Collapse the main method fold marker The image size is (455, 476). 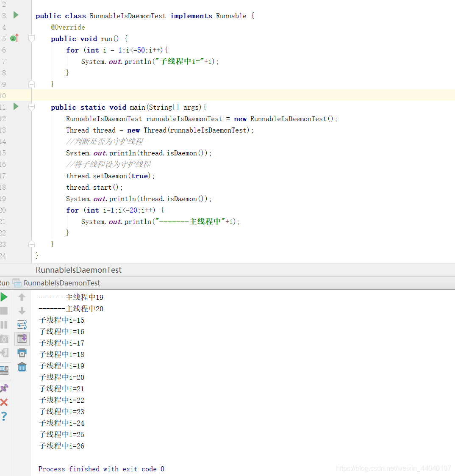coord(31,107)
